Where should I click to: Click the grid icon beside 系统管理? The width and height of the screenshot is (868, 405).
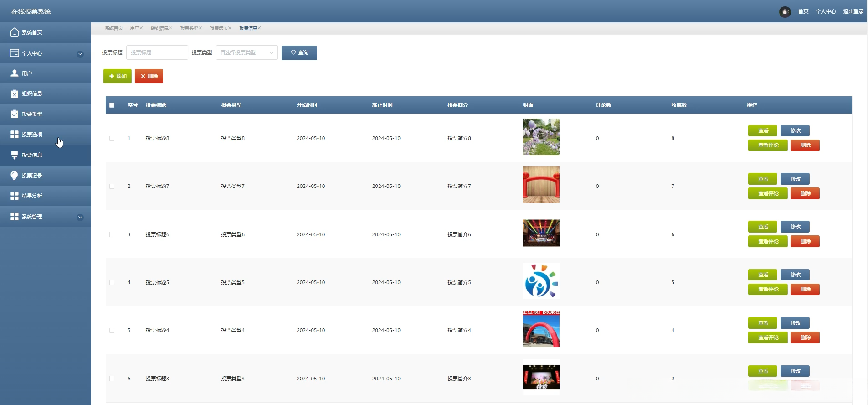(15, 216)
